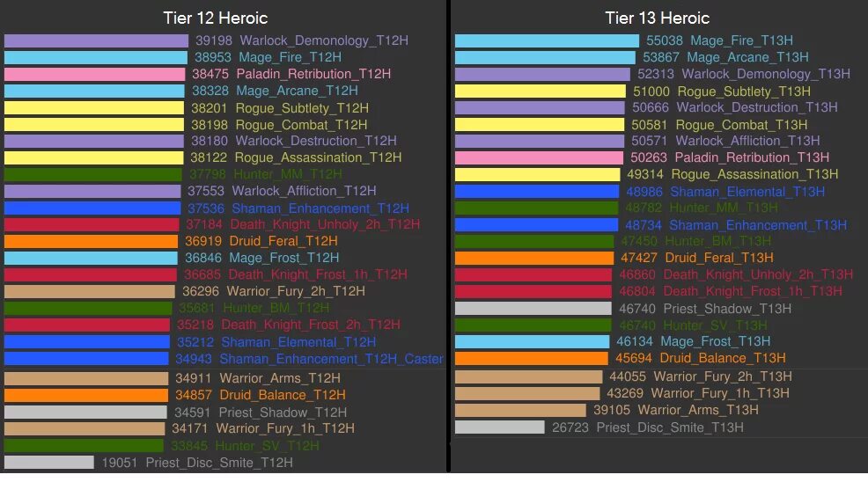The image size is (868, 482).
Task: Click the yellow Rogue_Combat_T12H bar
Action: (94, 125)
